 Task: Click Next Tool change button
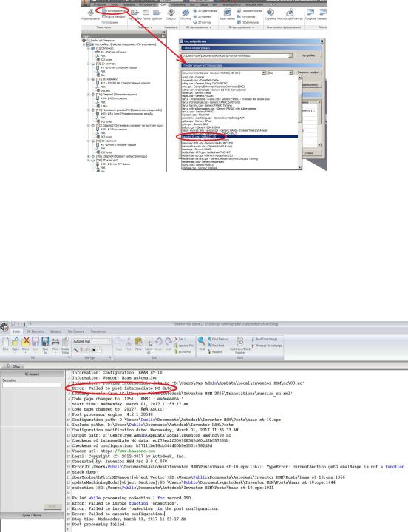[265, 339]
